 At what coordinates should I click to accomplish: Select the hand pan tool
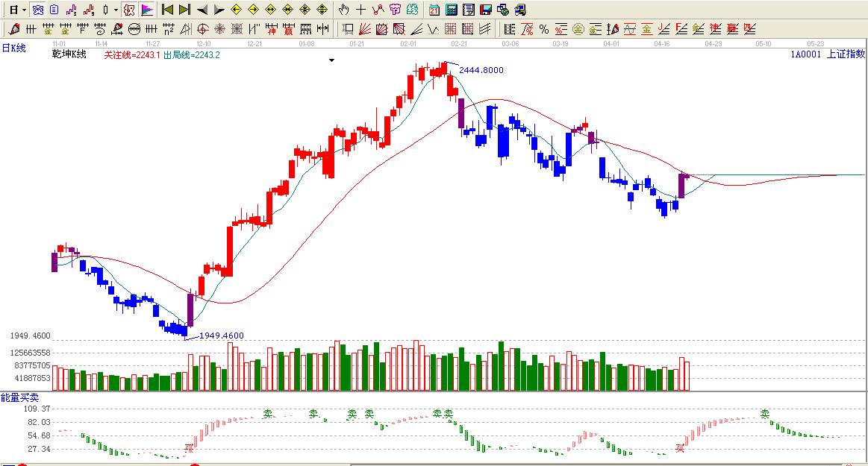[343, 10]
